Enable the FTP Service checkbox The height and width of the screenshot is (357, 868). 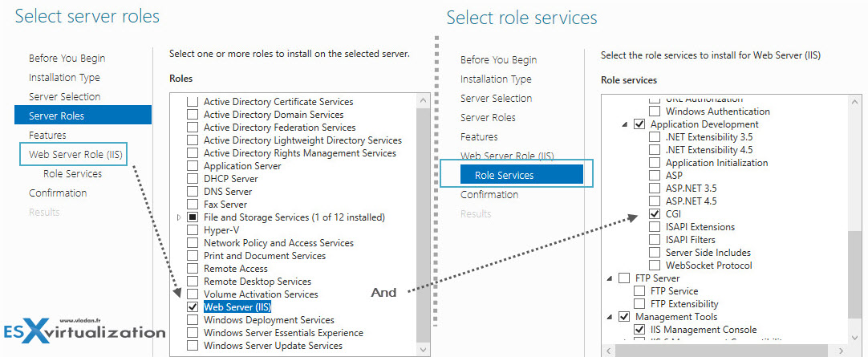point(639,290)
